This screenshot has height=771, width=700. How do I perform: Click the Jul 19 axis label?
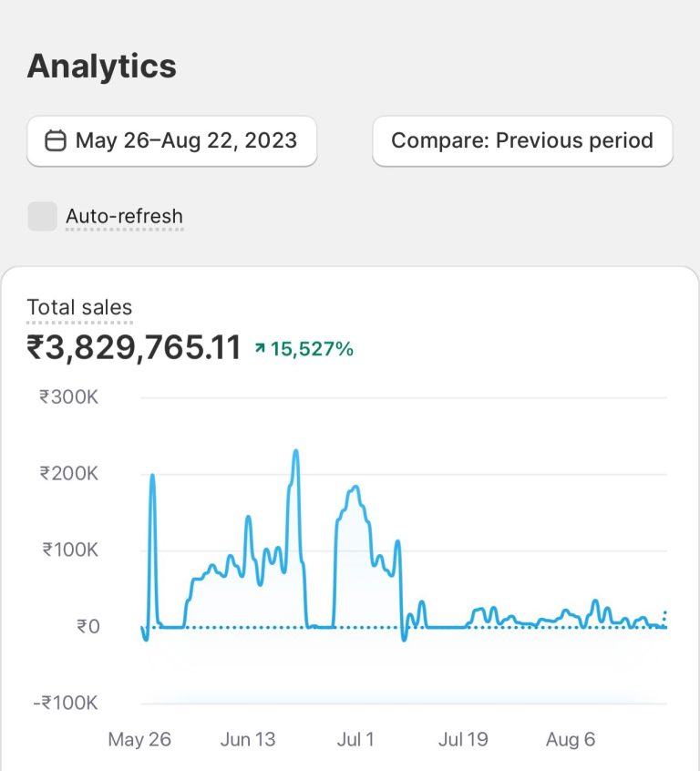click(463, 739)
